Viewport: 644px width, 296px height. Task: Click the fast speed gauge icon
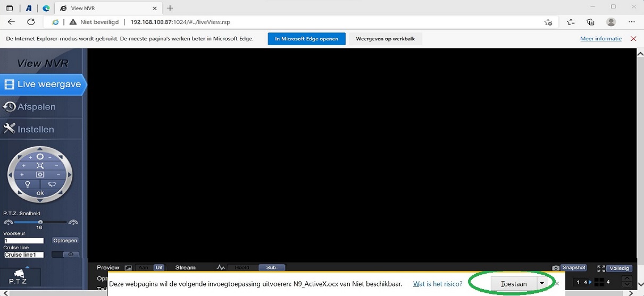(73, 222)
